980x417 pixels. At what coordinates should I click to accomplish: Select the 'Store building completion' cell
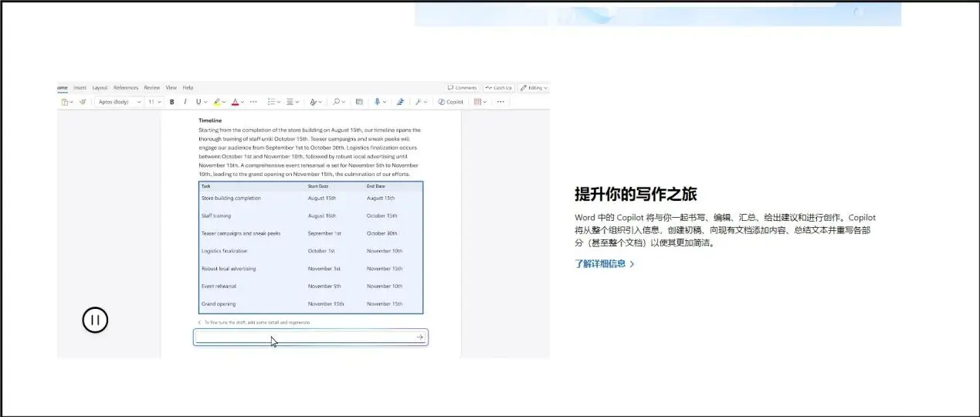pos(231,198)
